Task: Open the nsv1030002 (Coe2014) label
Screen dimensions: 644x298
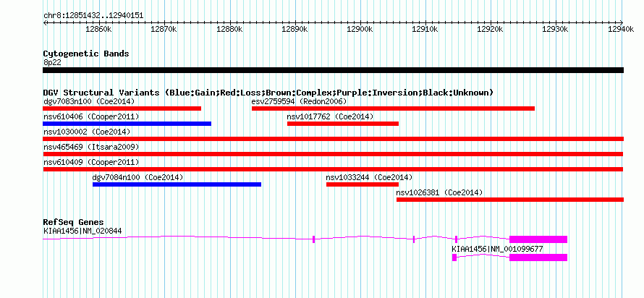Action: coord(87,132)
